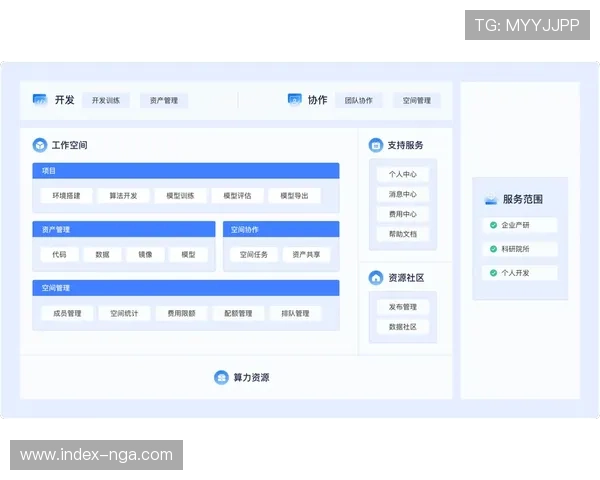Open the blue 空间协作 header bar
The height and width of the screenshot is (480, 600).
click(x=281, y=229)
